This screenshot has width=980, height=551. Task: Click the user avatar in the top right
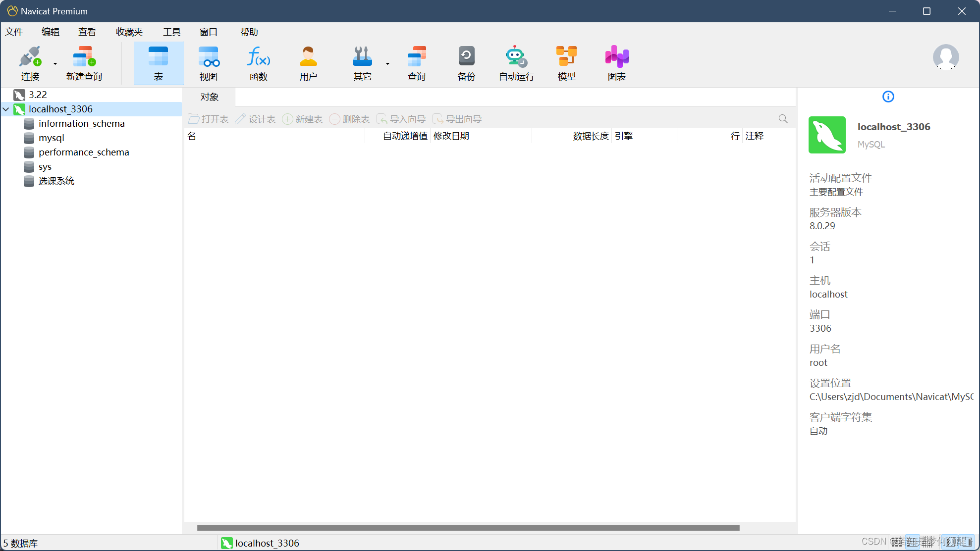pos(946,58)
